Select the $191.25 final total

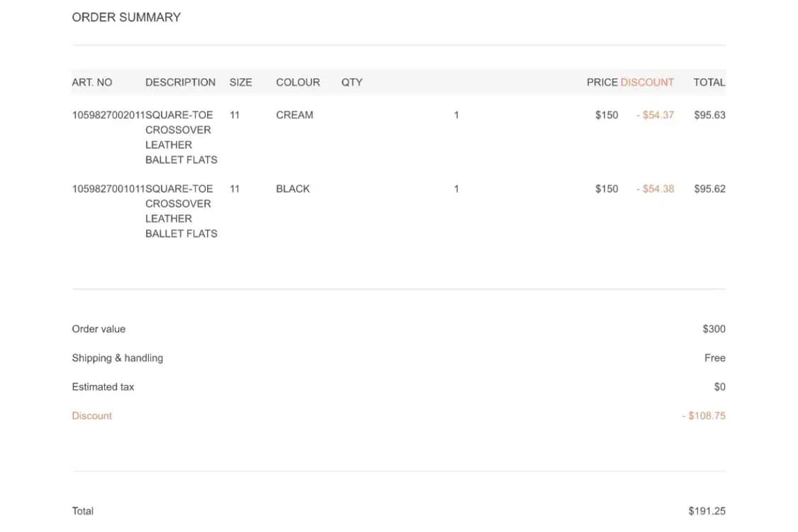[x=706, y=511]
